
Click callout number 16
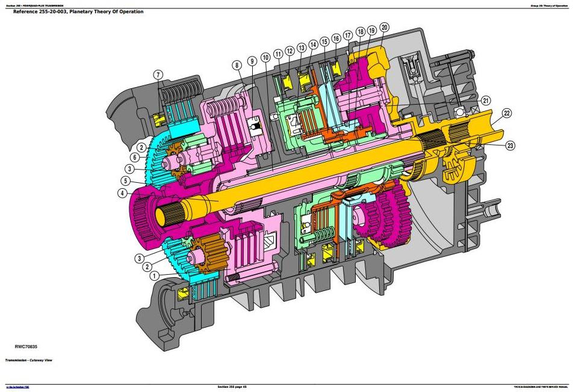(x=336, y=38)
